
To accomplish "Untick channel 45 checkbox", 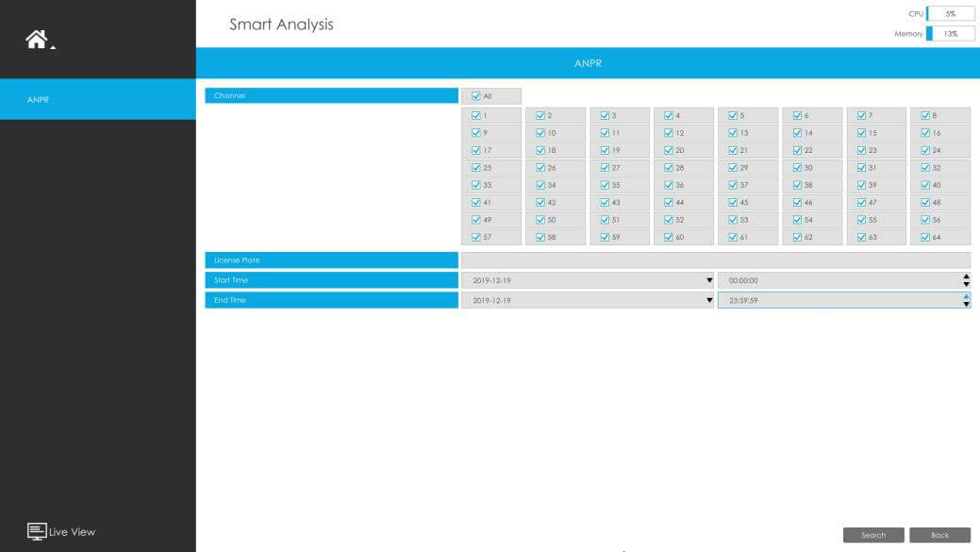I will [733, 203].
